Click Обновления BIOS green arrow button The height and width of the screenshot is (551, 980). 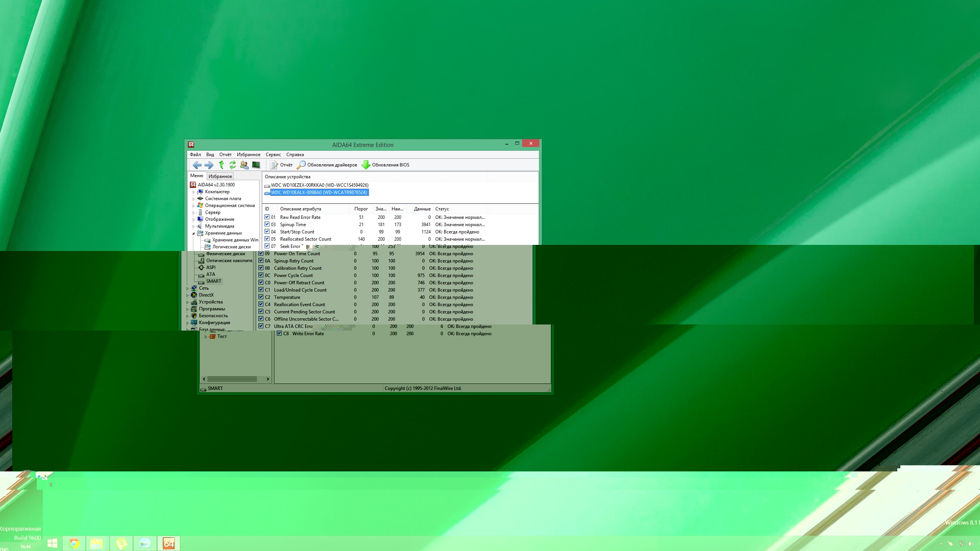coord(385,165)
